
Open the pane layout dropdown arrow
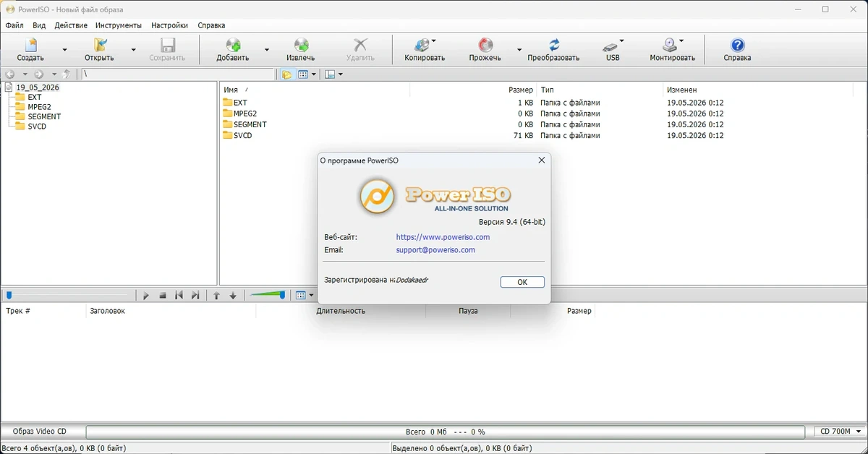[x=340, y=74]
